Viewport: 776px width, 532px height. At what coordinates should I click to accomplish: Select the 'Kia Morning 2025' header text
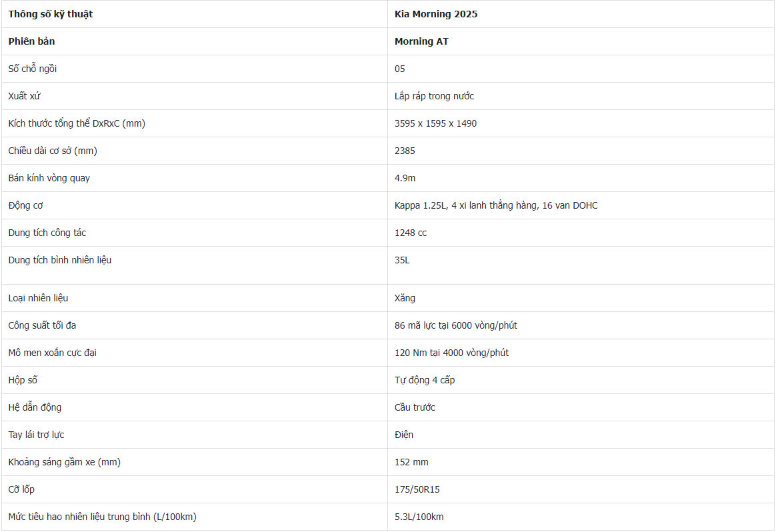coord(436,14)
